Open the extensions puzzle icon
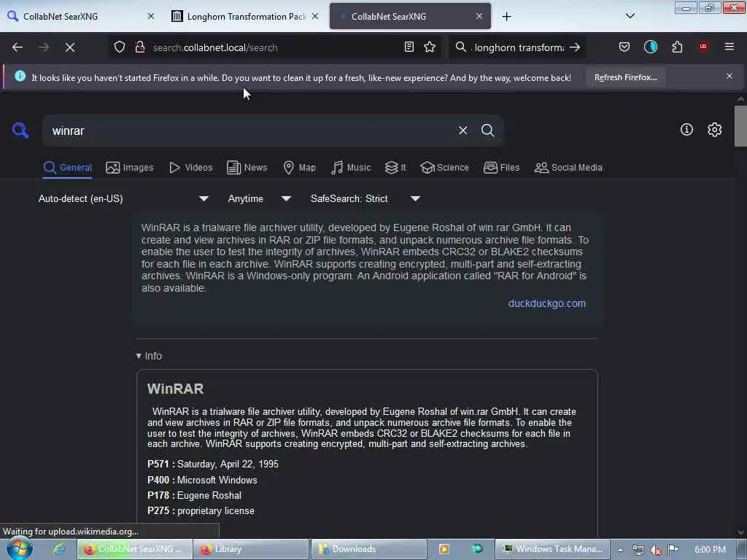747x560 pixels. (x=677, y=47)
